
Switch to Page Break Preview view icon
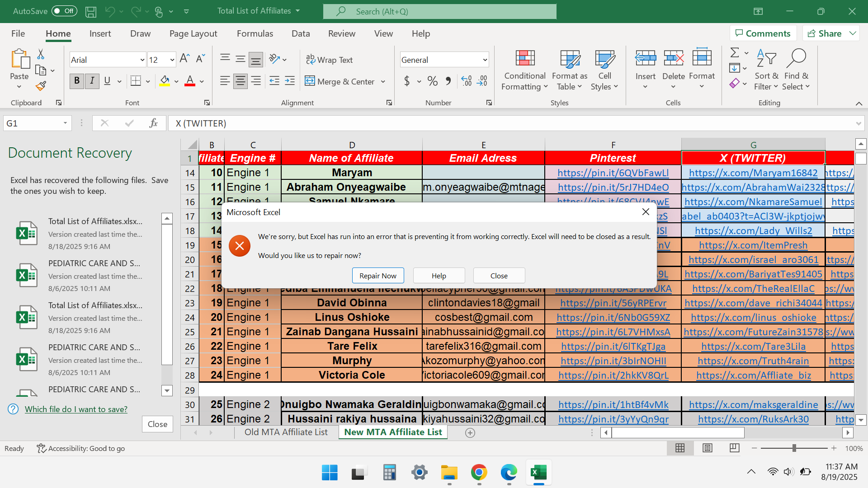(x=734, y=448)
